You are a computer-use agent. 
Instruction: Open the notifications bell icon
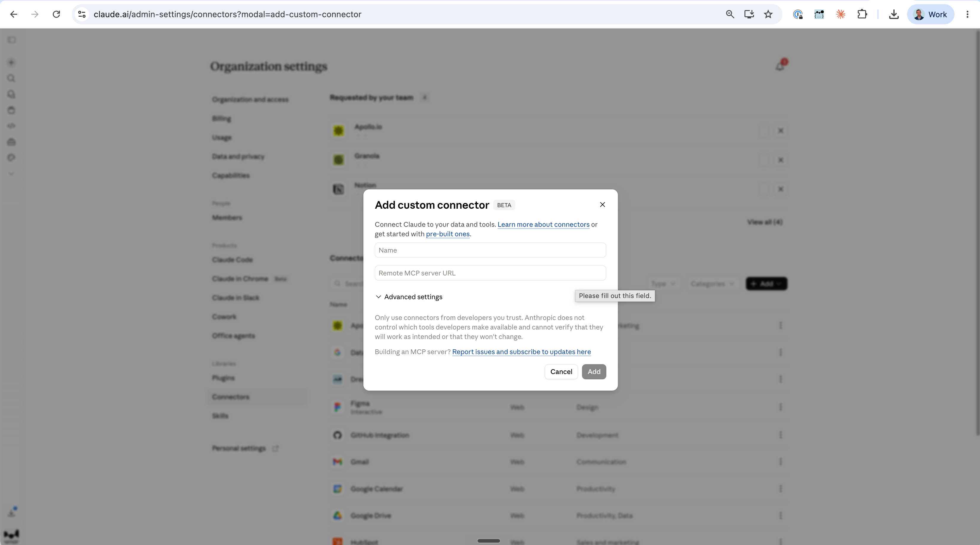(780, 67)
